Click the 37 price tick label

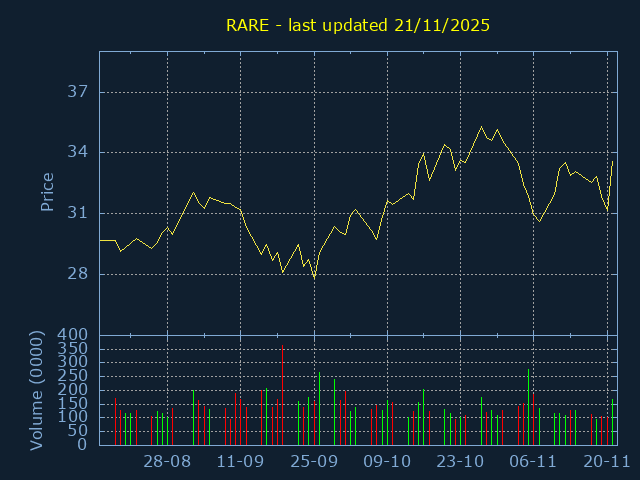click(x=78, y=92)
